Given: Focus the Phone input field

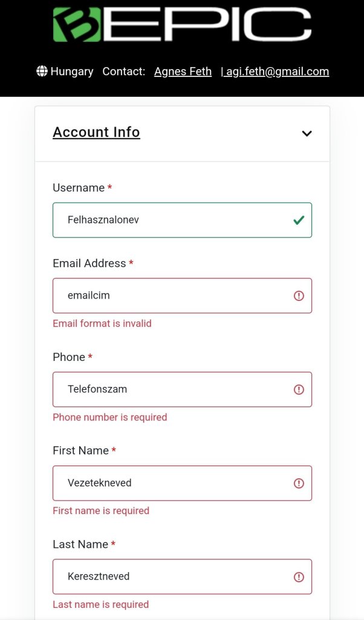Looking at the screenshot, I should point(169,389).
